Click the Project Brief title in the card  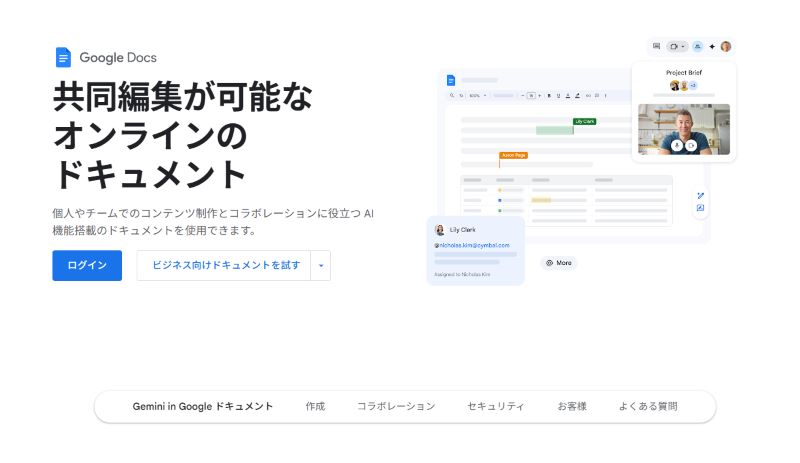point(684,72)
